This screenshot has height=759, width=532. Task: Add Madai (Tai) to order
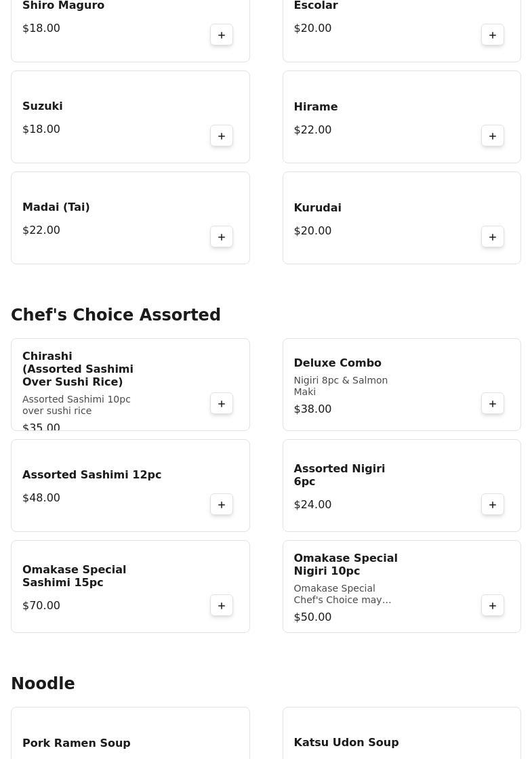[x=222, y=237]
